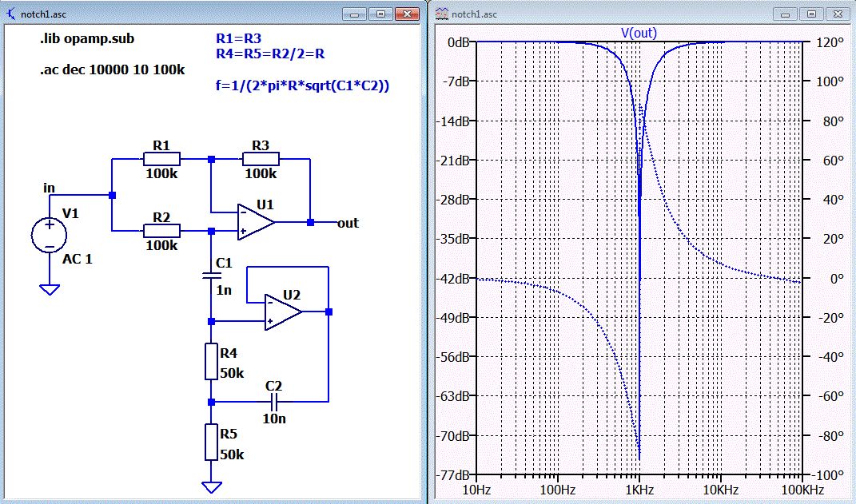
Task: Click the V(out) trace label
Action: click(x=639, y=33)
